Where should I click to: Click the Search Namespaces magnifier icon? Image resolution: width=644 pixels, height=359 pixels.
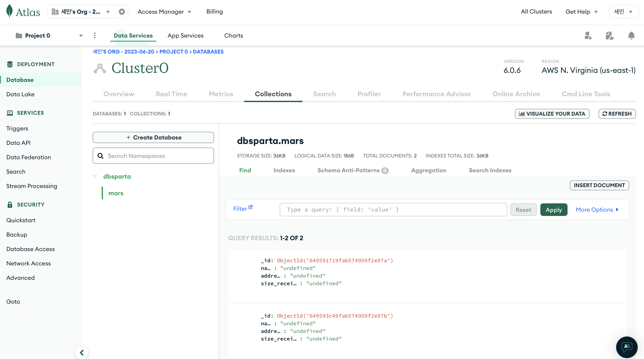coord(101,156)
